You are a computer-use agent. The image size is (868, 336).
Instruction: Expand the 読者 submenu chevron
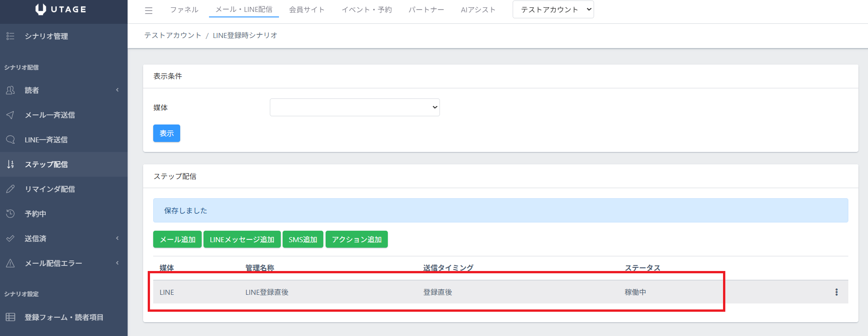coord(118,90)
